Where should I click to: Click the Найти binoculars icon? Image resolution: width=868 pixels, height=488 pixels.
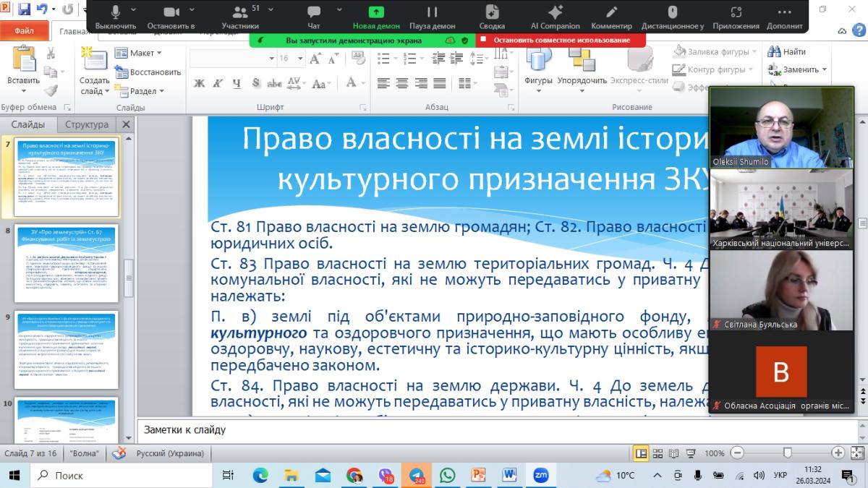pyautogui.click(x=774, y=52)
